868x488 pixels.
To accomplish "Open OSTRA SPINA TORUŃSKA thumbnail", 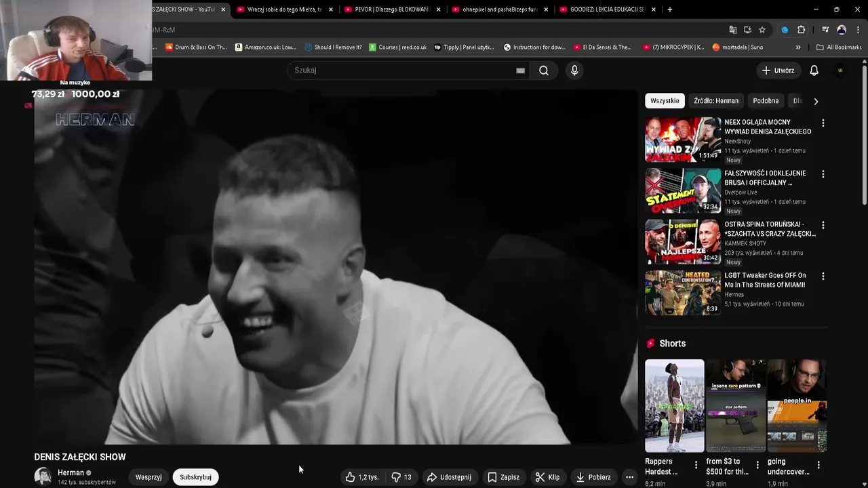I will point(683,242).
